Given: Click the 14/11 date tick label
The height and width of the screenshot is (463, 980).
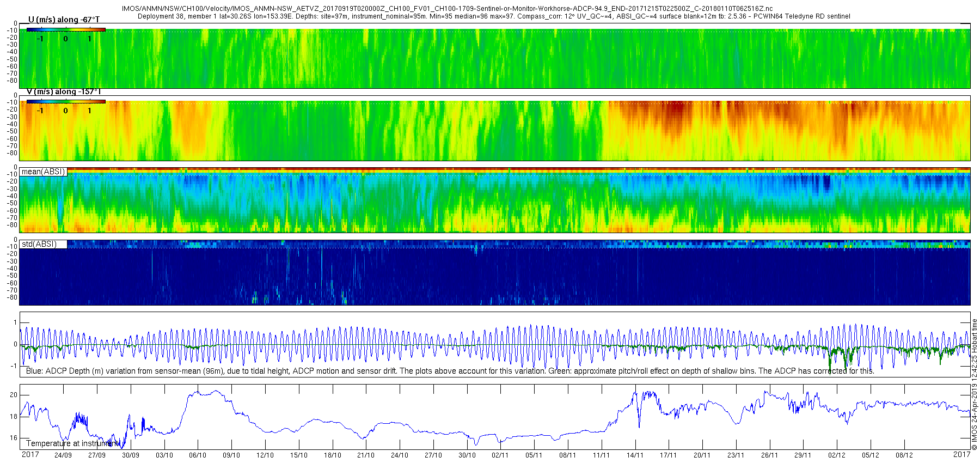Looking at the screenshot, I should (x=635, y=455).
